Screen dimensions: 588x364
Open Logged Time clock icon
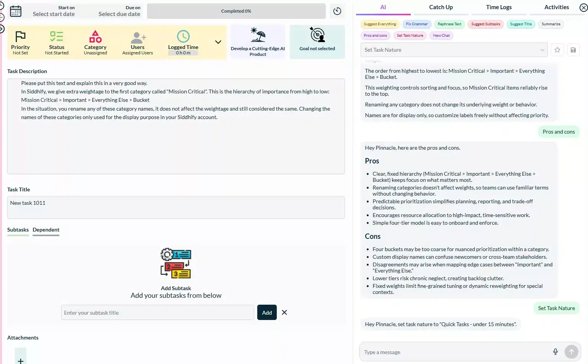pos(183,36)
